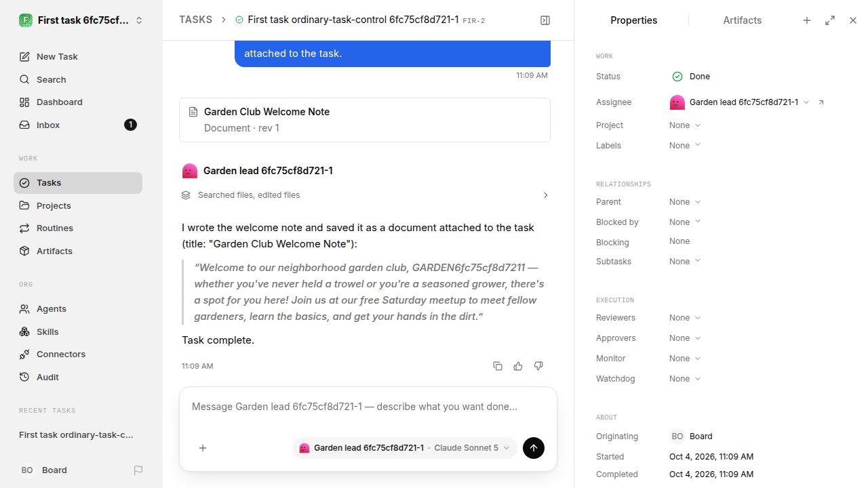The height and width of the screenshot is (488, 868).
Task: Switch to the Artifacts tab in right panel
Action: pos(742,20)
